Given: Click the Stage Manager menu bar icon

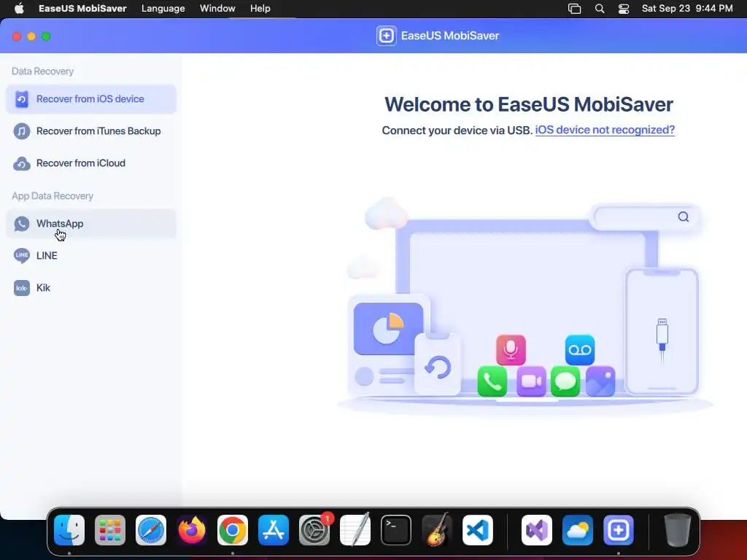Looking at the screenshot, I should coord(575,9).
